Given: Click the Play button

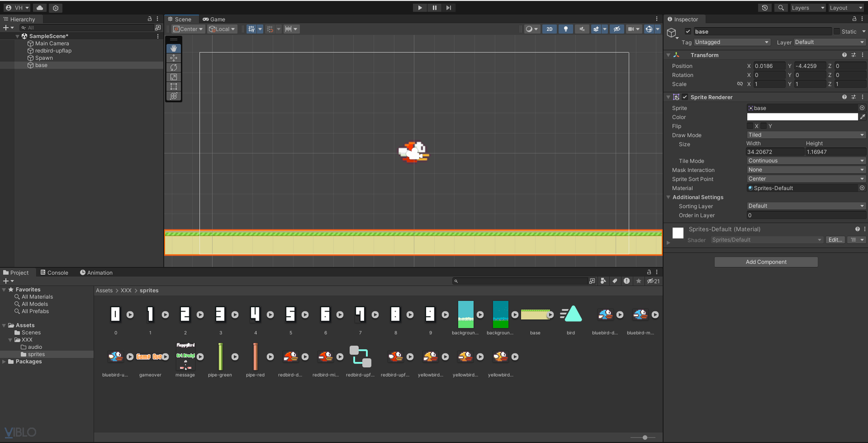Looking at the screenshot, I should 420,8.
